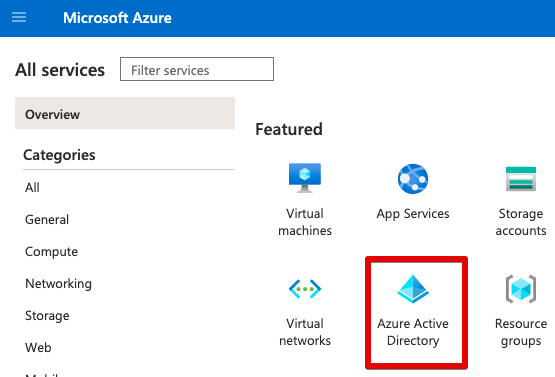Select the Overview menu item
This screenshot has width=555, height=377.
point(125,113)
